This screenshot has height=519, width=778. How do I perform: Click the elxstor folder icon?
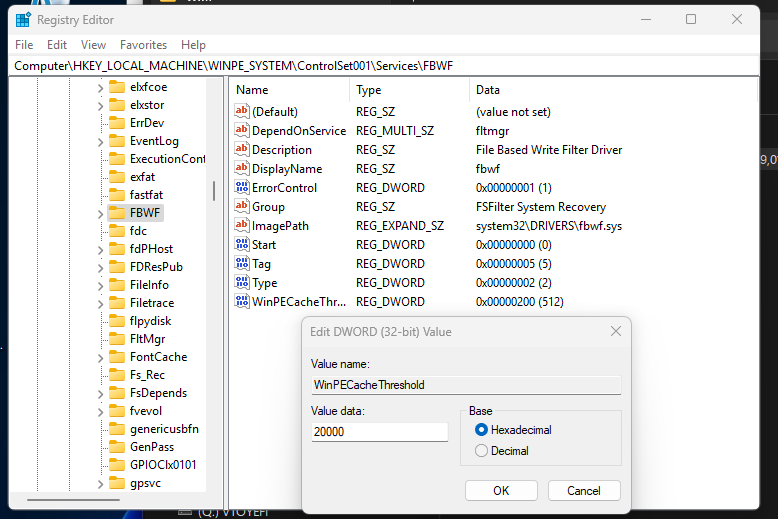click(117, 105)
